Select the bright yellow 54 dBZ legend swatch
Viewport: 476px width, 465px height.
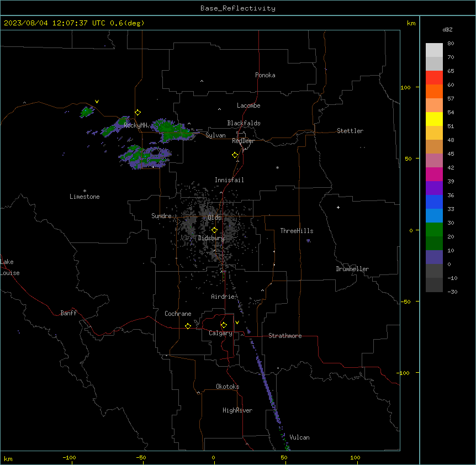pos(434,119)
